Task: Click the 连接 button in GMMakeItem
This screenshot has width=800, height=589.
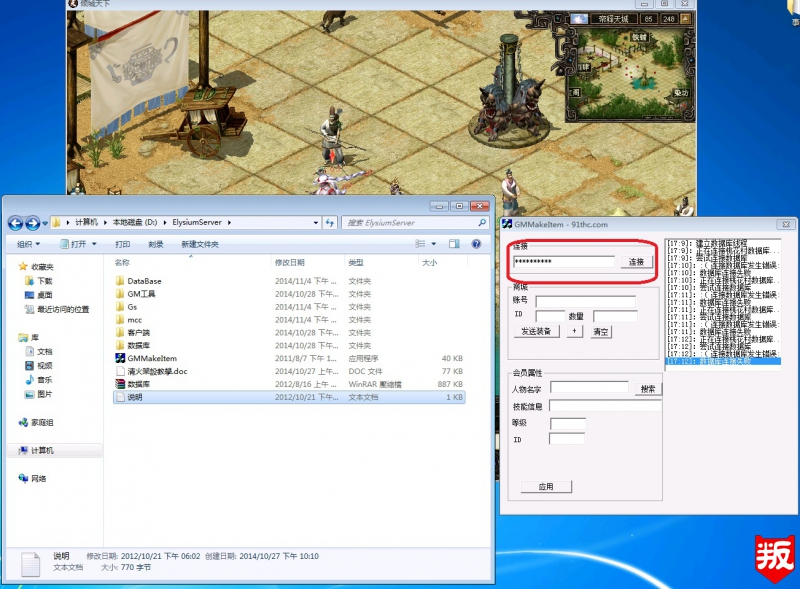Action: pos(636,262)
